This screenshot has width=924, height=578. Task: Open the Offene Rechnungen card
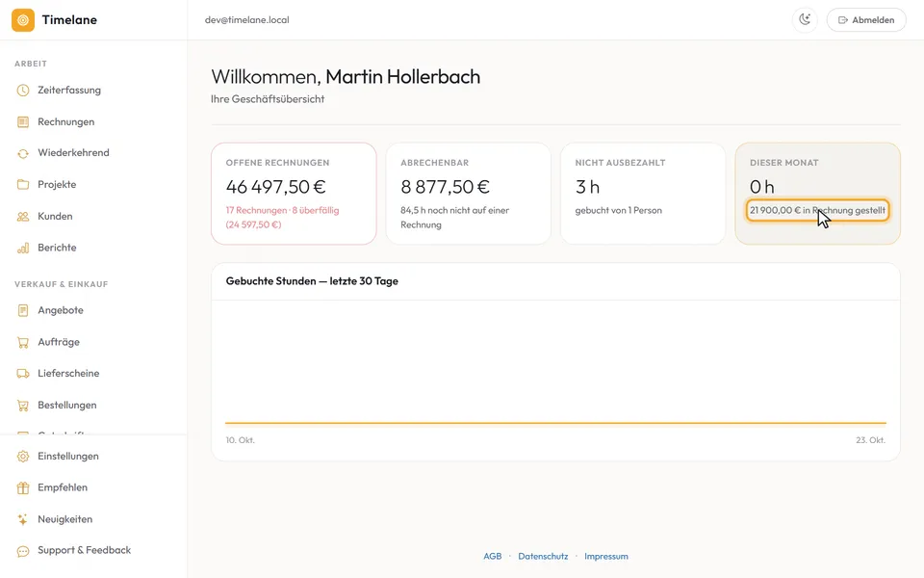point(295,194)
